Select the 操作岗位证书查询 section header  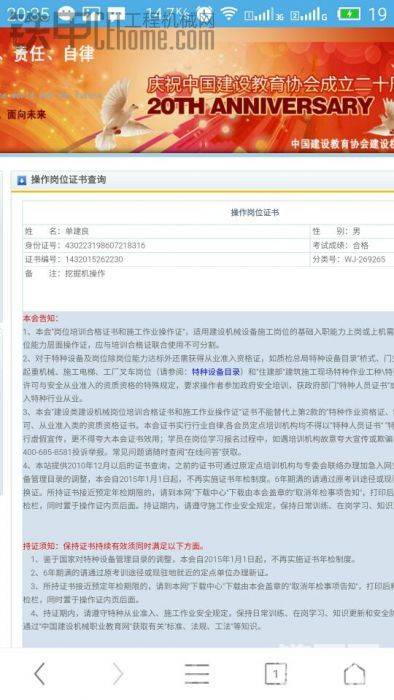(68, 180)
